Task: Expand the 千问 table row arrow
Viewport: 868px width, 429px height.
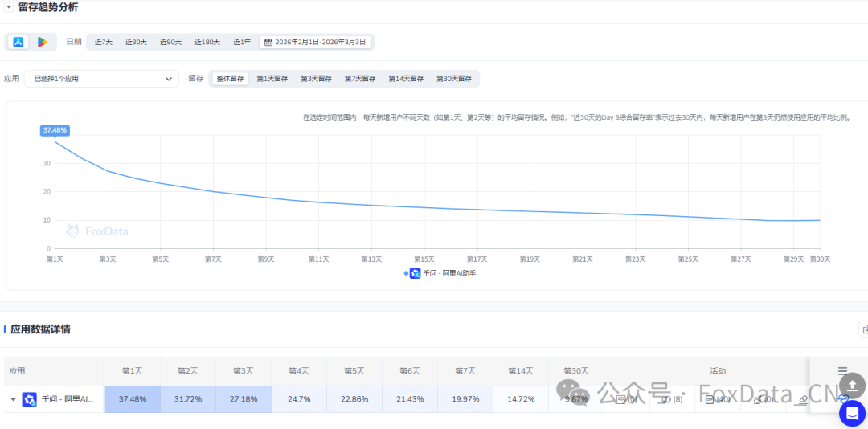Action: click(x=14, y=399)
